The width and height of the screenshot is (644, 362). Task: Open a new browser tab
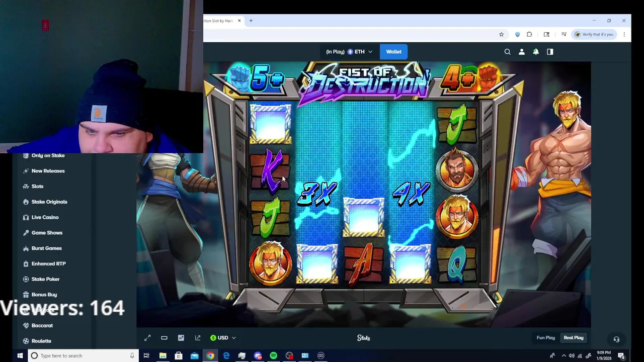click(251, 21)
